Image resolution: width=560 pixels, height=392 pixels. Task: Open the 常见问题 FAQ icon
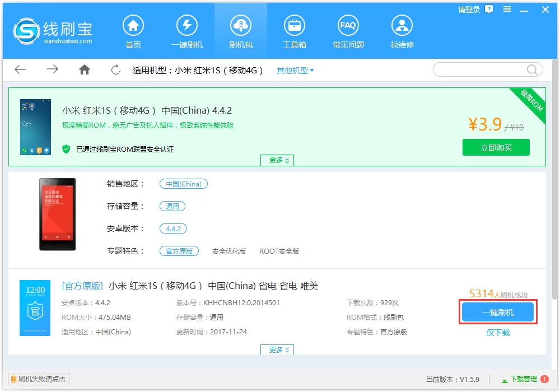[348, 26]
